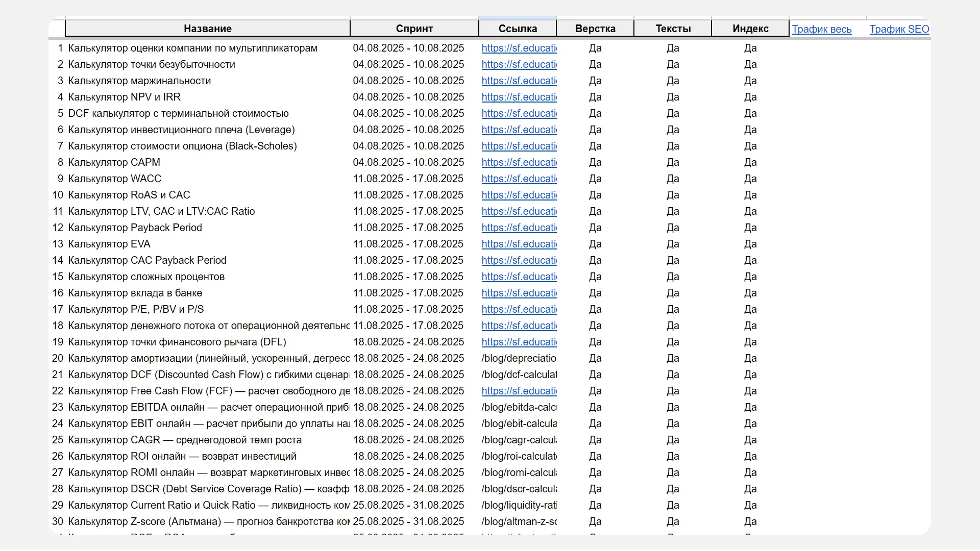Click the /blog/liquidity-rati path cell
This screenshot has width=980, height=551.
pos(519,505)
